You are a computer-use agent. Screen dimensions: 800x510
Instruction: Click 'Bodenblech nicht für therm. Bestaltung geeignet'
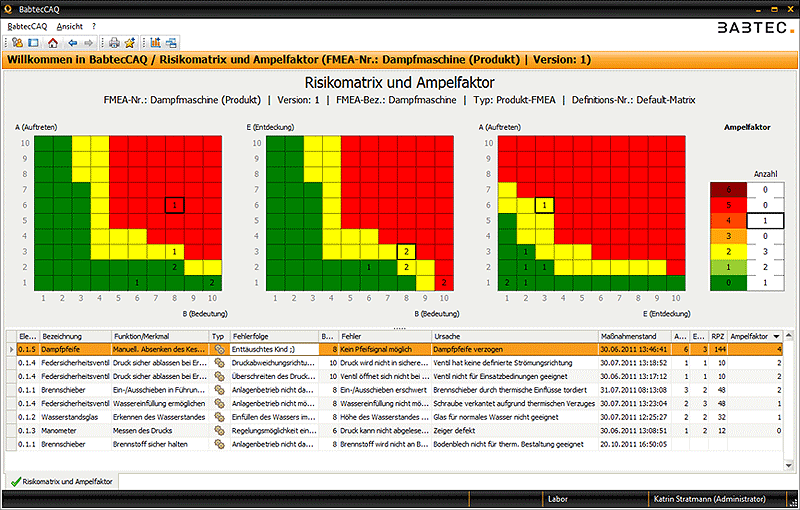[515, 444]
